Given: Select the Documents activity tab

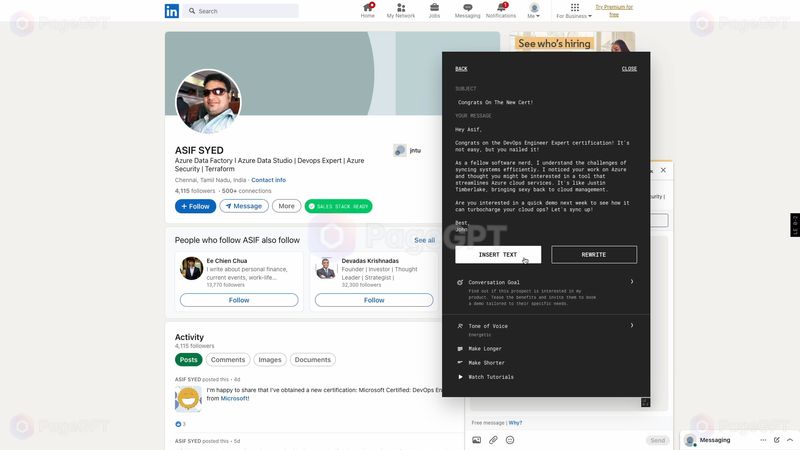Looking at the screenshot, I should click(x=313, y=360).
